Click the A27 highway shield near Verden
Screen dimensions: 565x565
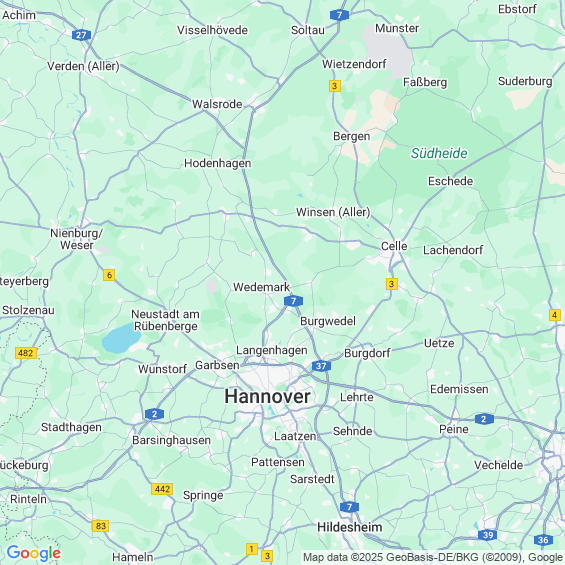[81, 35]
